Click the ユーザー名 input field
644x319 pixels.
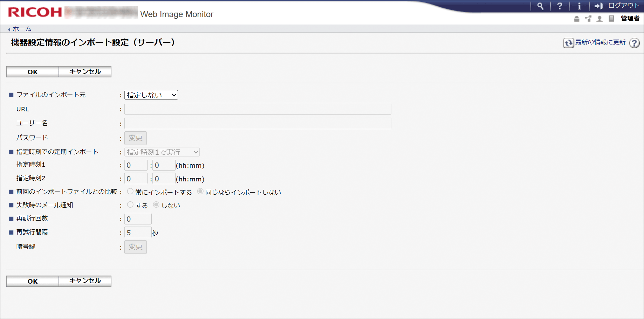[258, 123]
